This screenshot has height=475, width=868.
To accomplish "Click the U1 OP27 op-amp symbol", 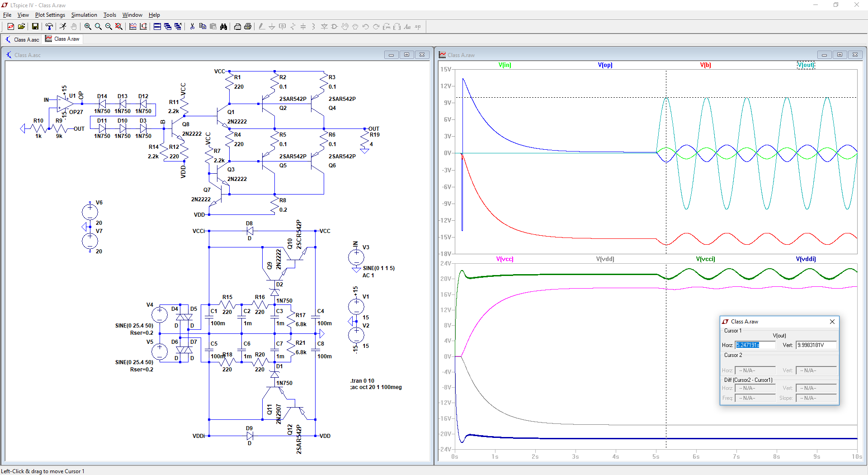I will tap(65, 104).
